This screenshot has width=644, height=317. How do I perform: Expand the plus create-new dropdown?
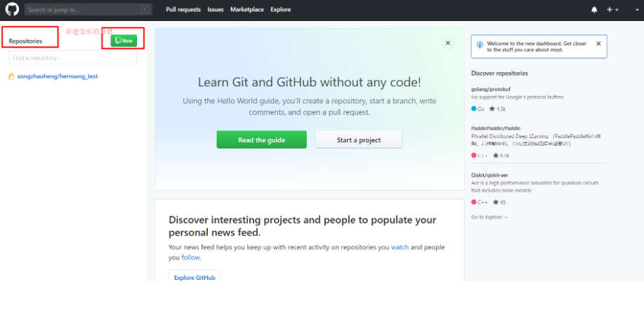pyautogui.click(x=612, y=10)
